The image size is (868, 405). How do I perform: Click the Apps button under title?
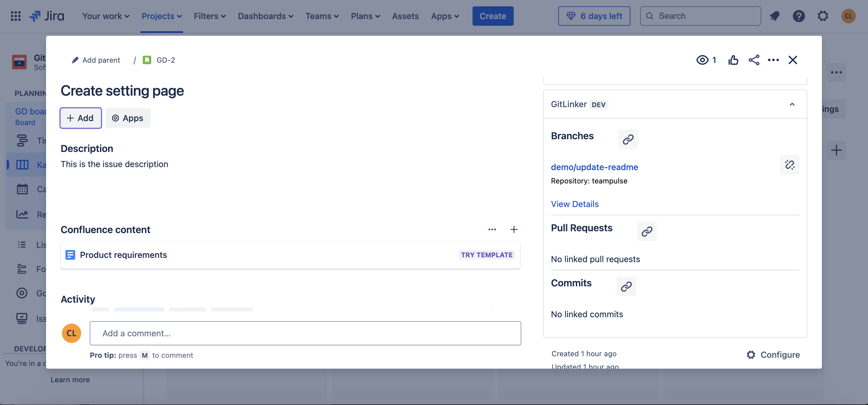point(128,118)
